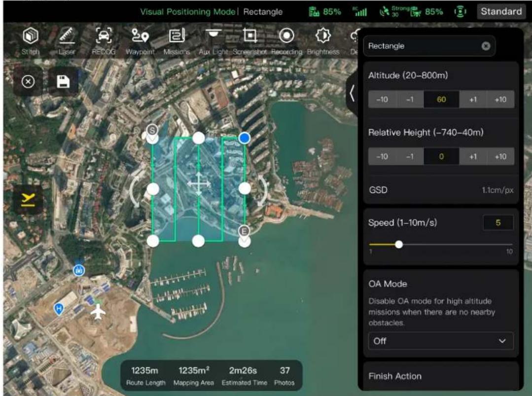532x396 pixels.
Task: Click the left rotate arrow of the rectangle
Action: coord(134,191)
